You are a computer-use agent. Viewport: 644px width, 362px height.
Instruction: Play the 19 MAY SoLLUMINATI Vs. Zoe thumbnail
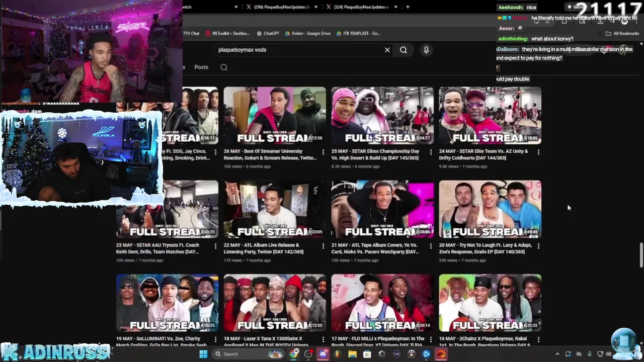click(x=167, y=303)
